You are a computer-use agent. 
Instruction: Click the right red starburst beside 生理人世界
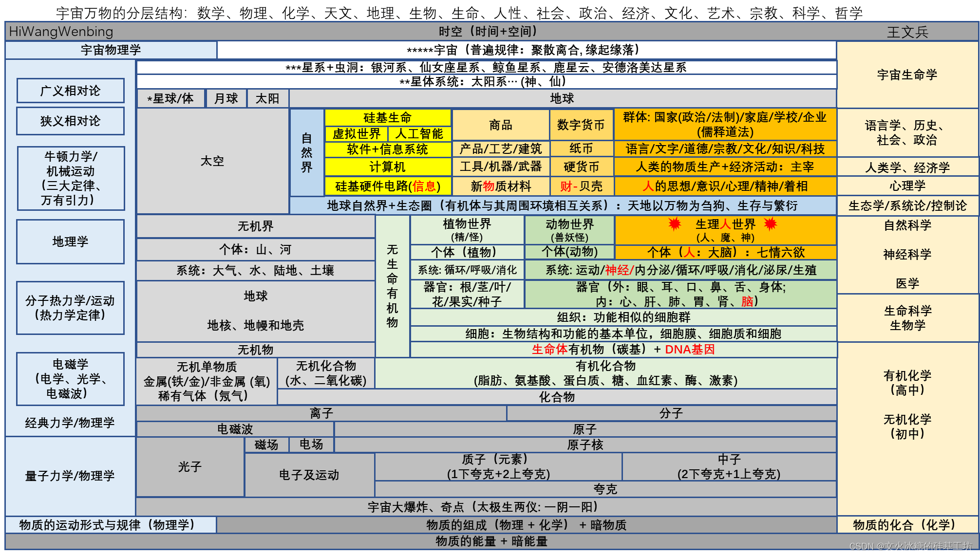pos(770,224)
